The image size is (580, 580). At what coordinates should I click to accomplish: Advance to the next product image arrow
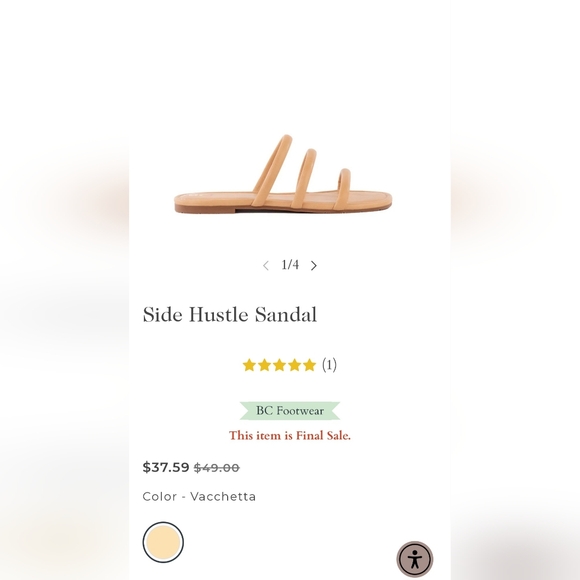[314, 265]
